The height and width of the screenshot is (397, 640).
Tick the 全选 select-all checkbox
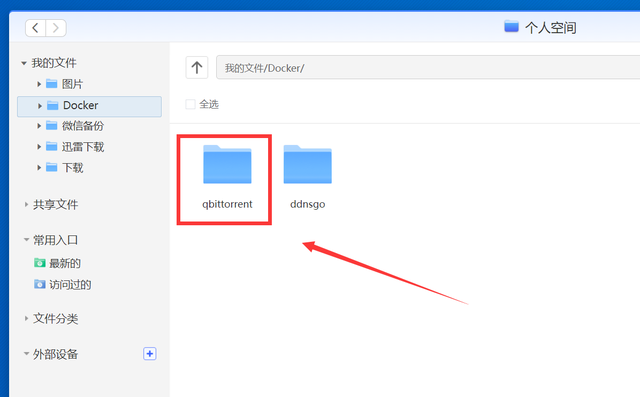(x=190, y=104)
